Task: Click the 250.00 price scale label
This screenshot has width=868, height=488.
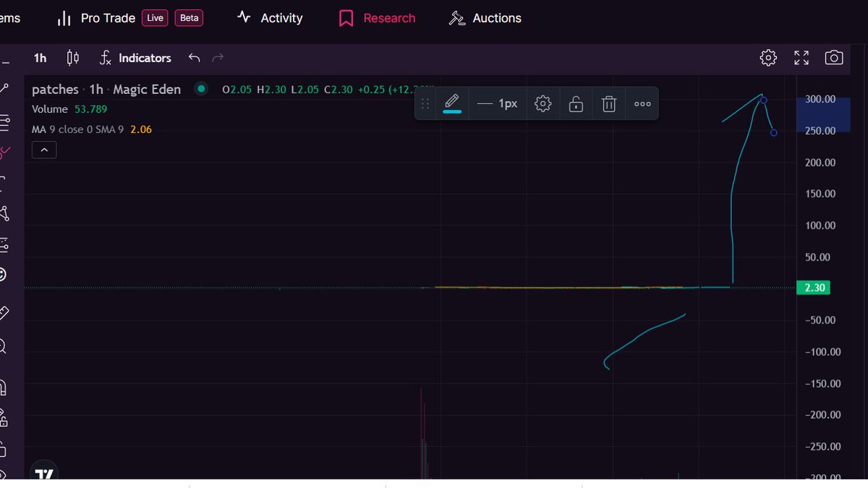Action: pos(820,131)
